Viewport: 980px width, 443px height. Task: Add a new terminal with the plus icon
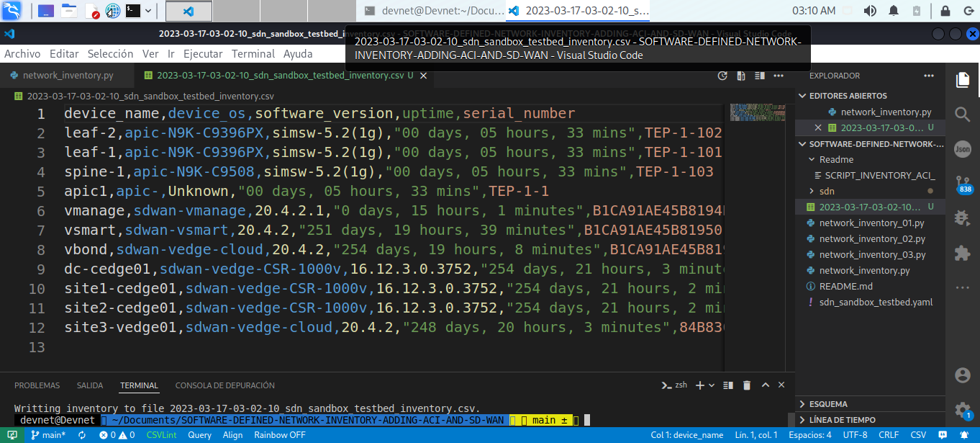pyautogui.click(x=700, y=385)
